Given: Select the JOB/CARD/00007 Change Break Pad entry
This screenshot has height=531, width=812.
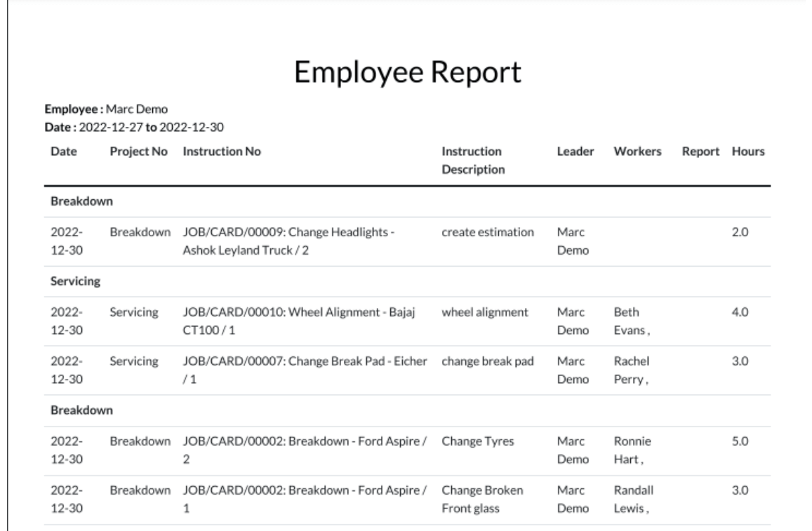Looking at the screenshot, I should point(305,372).
